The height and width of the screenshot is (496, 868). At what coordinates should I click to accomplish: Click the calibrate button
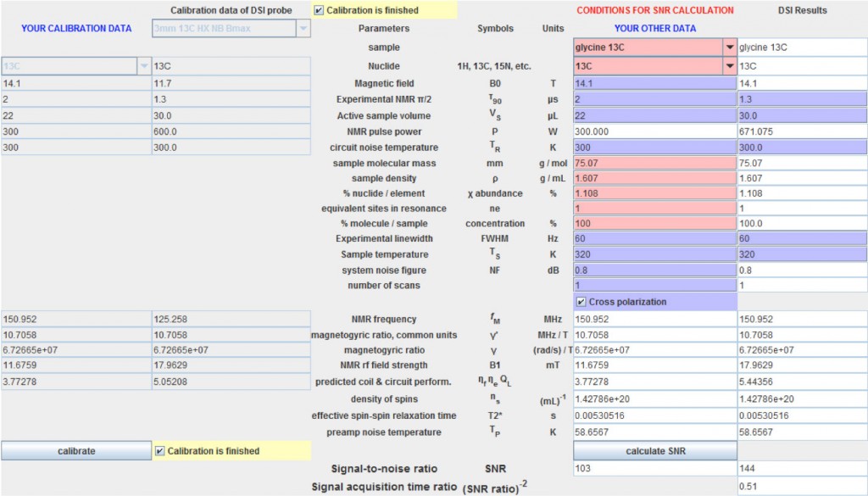pyautogui.click(x=76, y=451)
